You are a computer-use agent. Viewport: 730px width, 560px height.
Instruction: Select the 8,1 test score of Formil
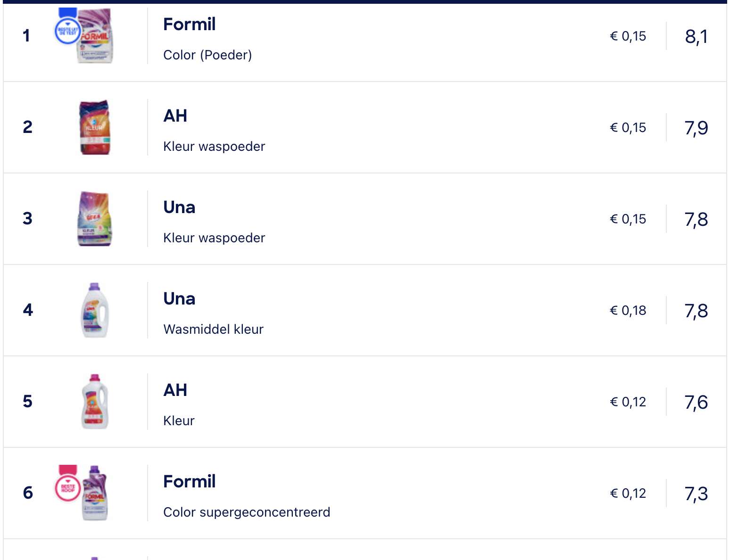(697, 36)
